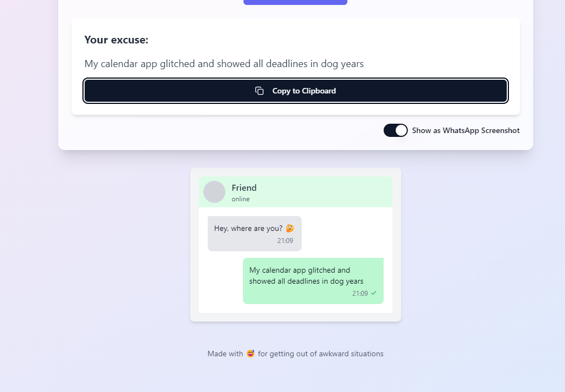Image resolution: width=565 pixels, height=392 pixels.
Task: Click the Friend profile avatar circle
Action: pos(214,192)
